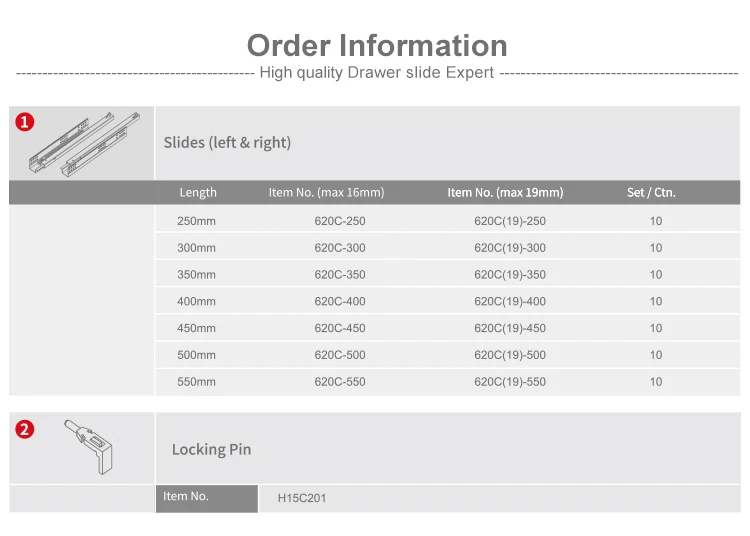This screenshot has height=536, width=750.
Task: Click the Order Information heading
Action: [x=377, y=45]
